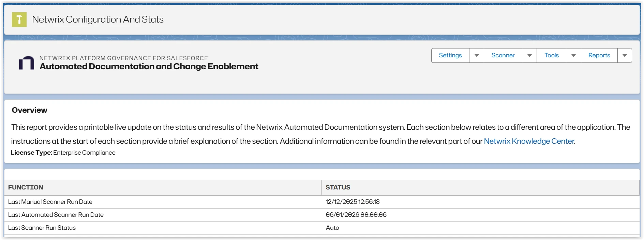Click the yellow hammer app icon
Image resolution: width=644 pixels, height=240 pixels.
(19, 19)
